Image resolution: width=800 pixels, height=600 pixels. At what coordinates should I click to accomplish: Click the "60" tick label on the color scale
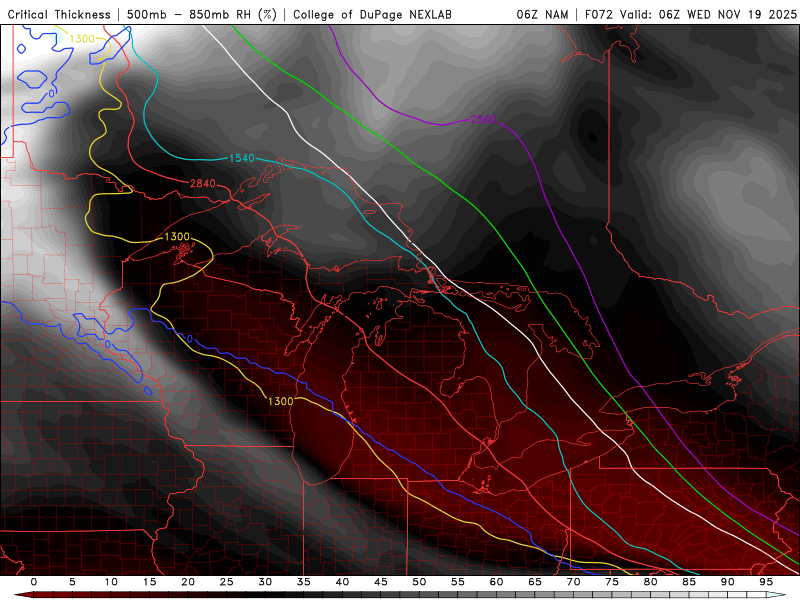(x=496, y=582)
